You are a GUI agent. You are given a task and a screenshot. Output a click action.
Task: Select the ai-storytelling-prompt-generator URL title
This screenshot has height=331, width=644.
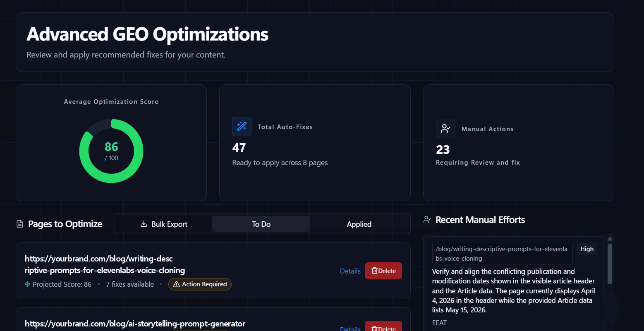[135, 324]
